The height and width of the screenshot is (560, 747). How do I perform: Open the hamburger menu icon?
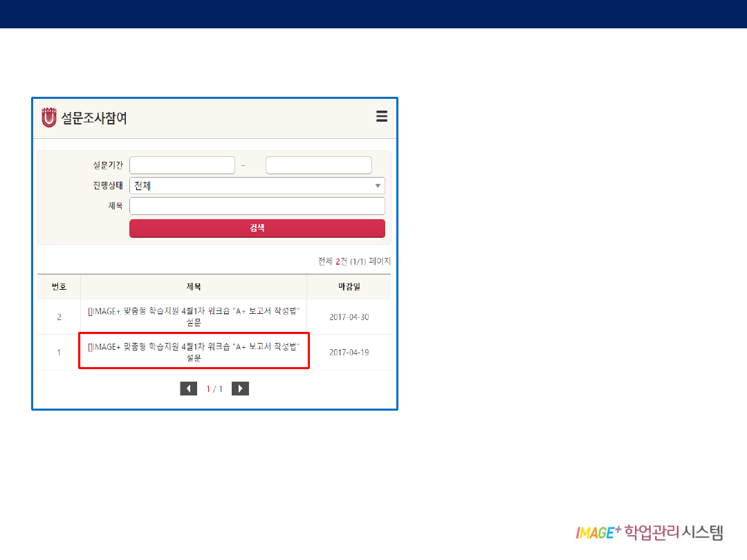(382, 116)
